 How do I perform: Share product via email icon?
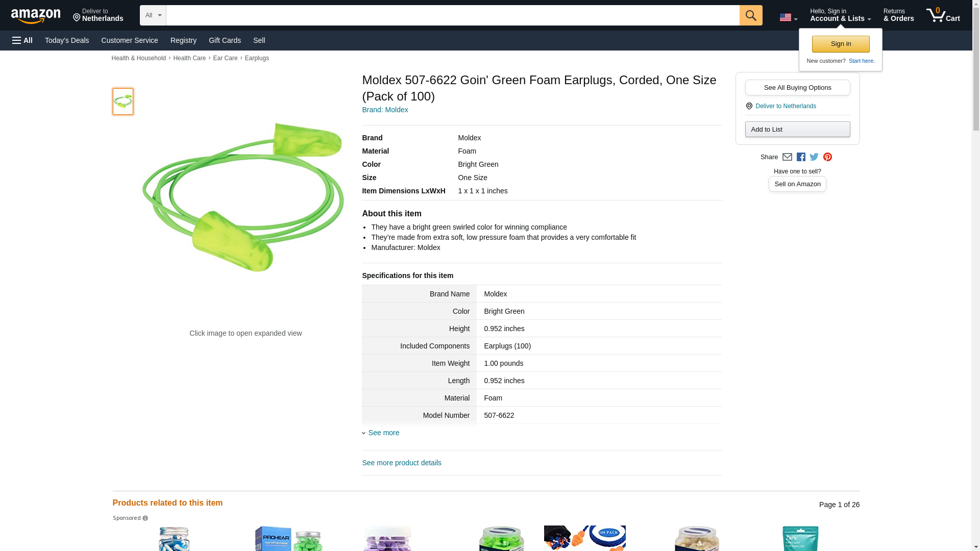(787, 157)
